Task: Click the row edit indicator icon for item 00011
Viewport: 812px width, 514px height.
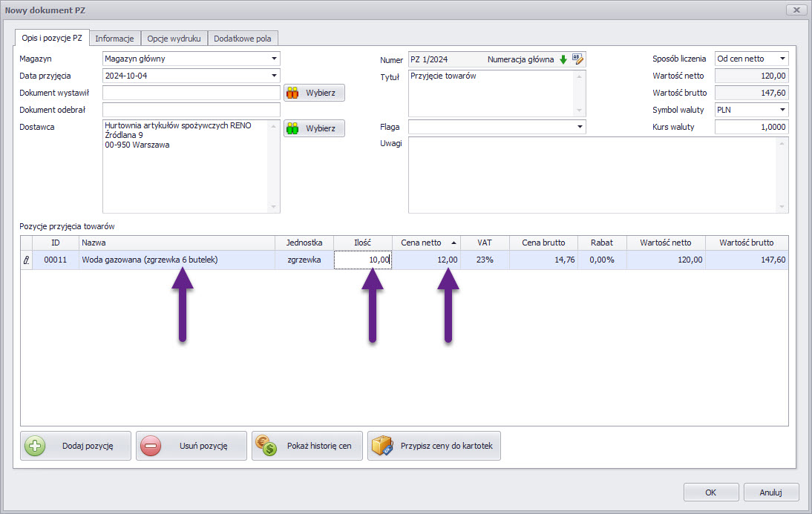Action: click(x=27, y=260)
